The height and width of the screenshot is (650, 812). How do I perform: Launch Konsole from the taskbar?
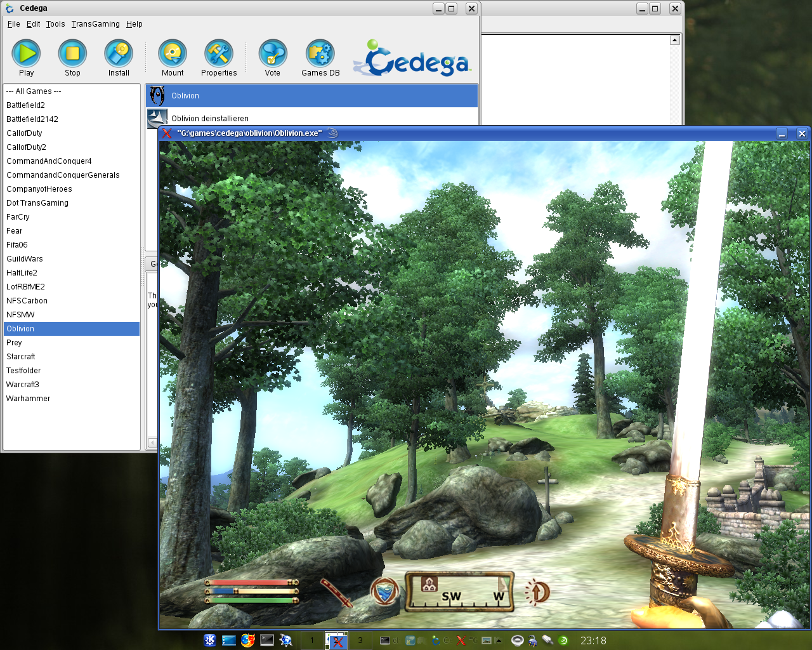click(x=266, y=640)
